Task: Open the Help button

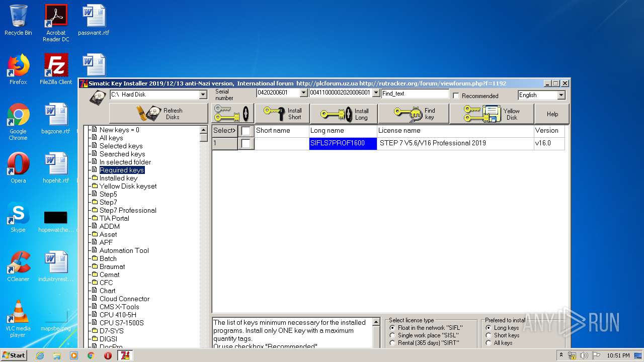Action: coord(552,114)
